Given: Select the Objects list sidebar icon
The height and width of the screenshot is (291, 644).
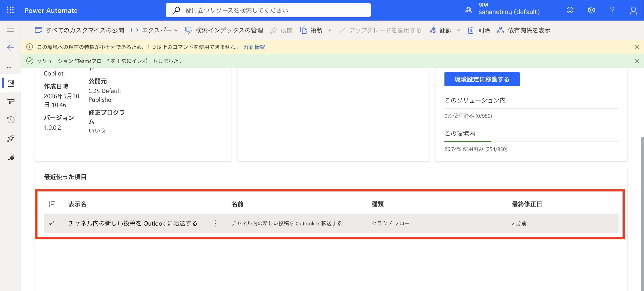Looking at the screenshot, I should pyautogui.click(x=11, y=102).
